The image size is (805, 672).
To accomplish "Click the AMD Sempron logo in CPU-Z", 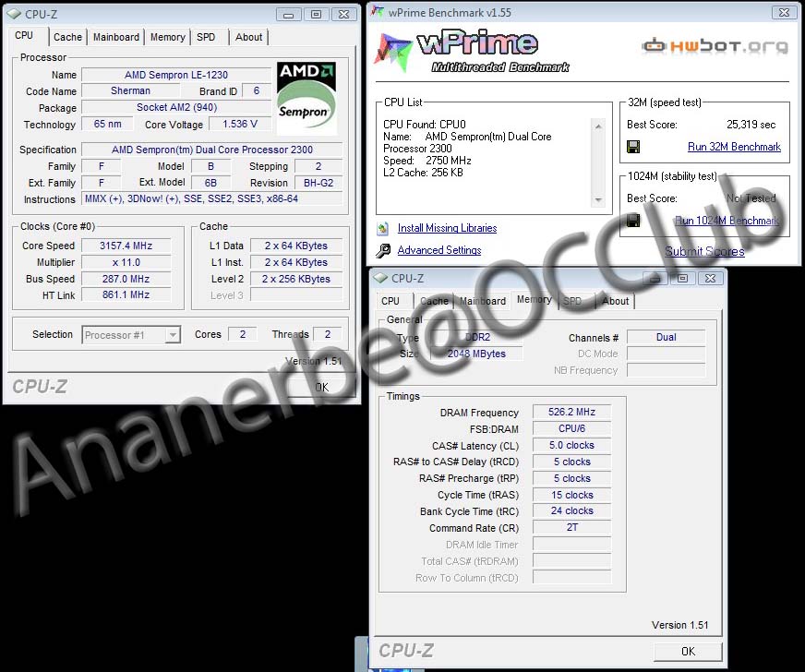I will (x=306, y=98).
